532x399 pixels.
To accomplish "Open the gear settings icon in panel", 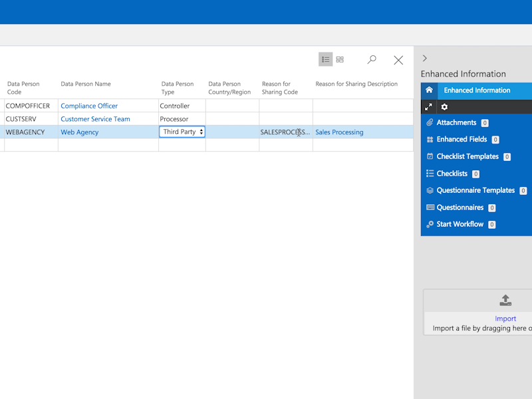I will tap(444, 107).
